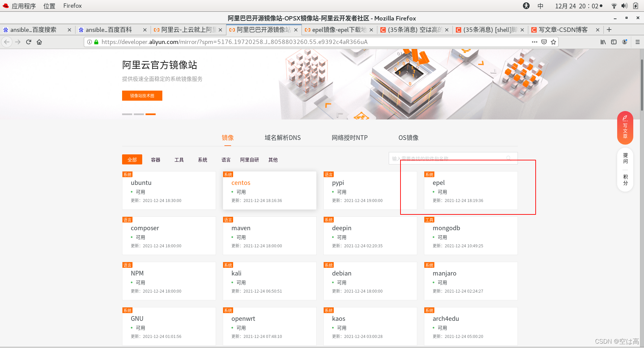Select the third orange banner carousel indicator
The image size is (644, 348).
151,114
